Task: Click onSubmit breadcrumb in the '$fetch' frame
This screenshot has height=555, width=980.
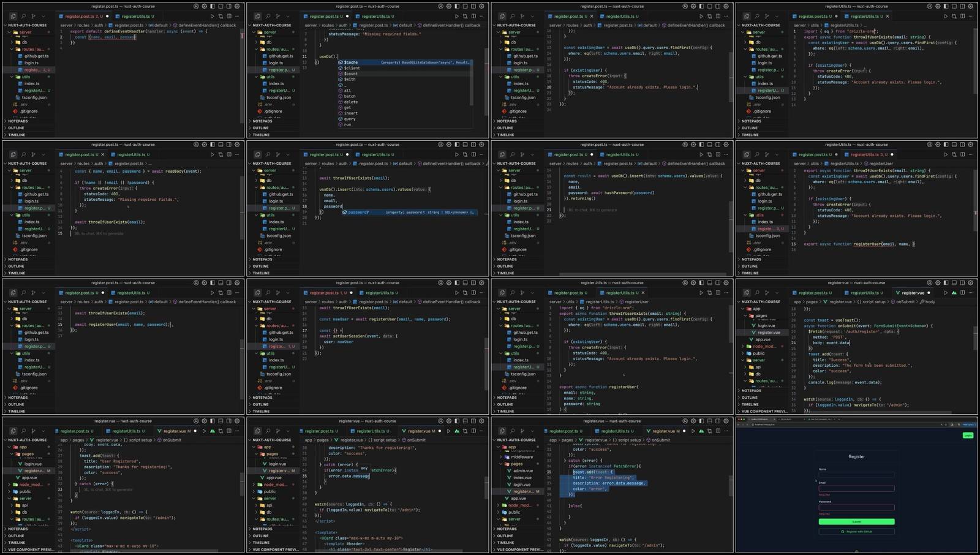Action: coord(904,302)
